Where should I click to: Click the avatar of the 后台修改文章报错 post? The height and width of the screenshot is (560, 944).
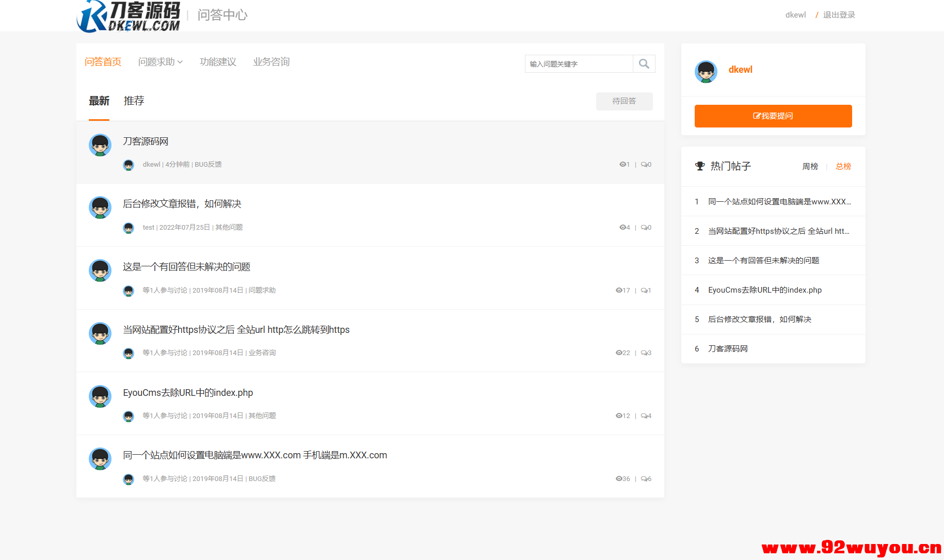tap(100, 208)
